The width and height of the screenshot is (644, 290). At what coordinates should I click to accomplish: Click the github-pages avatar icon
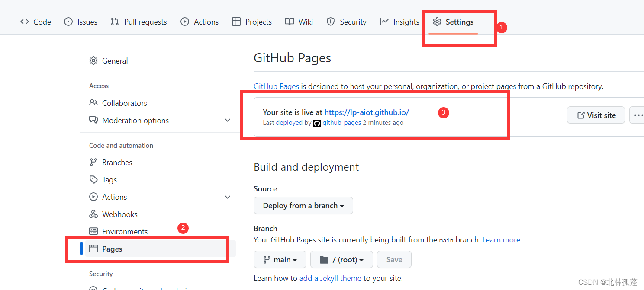point(317,123)
